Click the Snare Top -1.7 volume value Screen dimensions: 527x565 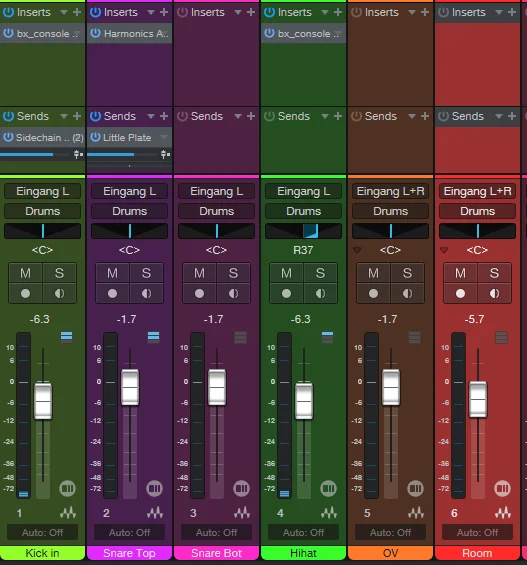tap(126, 319)
